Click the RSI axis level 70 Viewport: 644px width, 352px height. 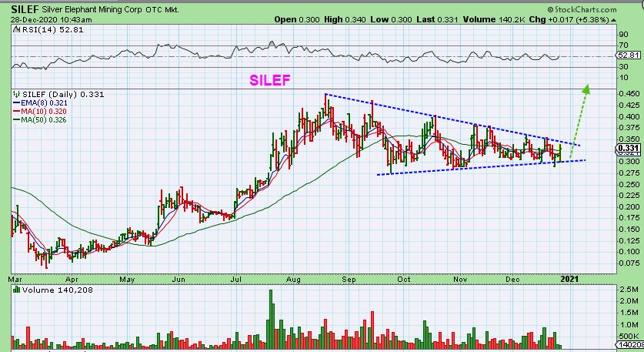click(623, 45)
